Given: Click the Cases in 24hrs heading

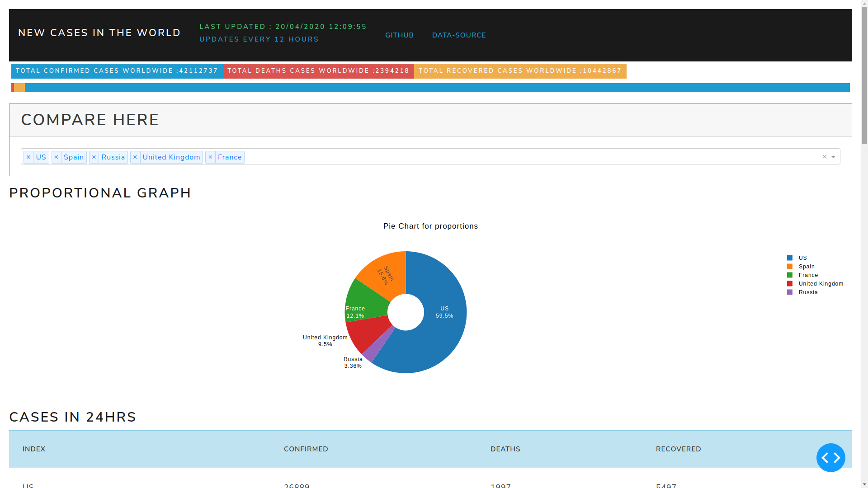Looking at the screenshot, I should pyautogui.click(x=73, y=417).
